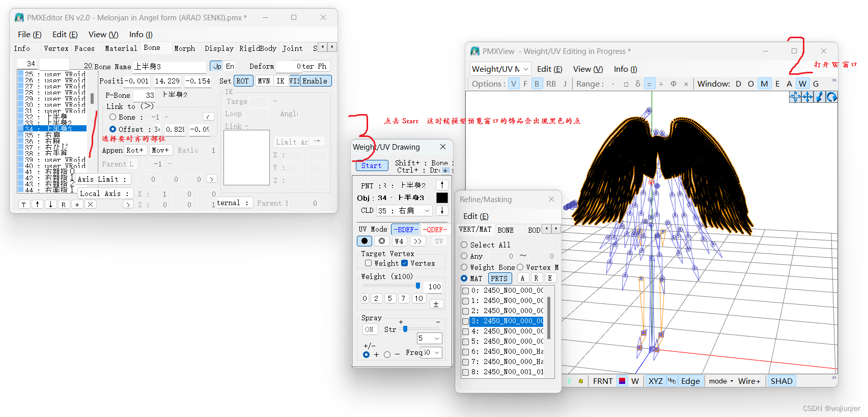
Task: Choose the Weight Bone radio option
Action: pos(464,267)
